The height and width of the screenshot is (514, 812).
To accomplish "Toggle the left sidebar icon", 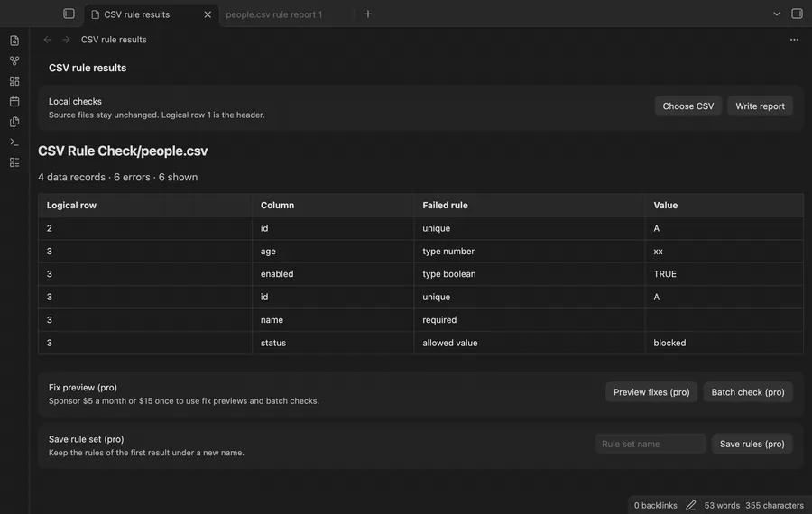I will pyautogui.click(x=69, y=14).
